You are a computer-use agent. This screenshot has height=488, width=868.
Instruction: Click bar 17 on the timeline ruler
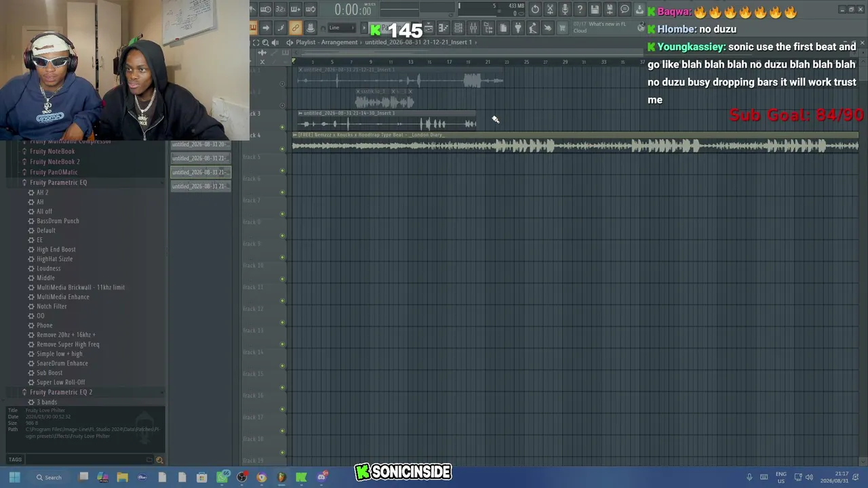(x=449, y=62)
